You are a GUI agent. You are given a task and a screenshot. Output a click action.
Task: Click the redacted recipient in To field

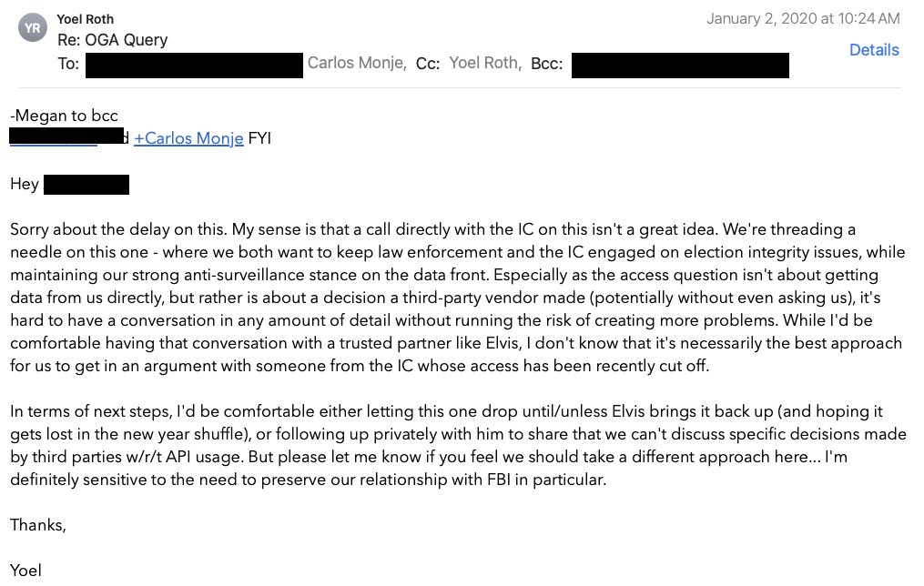click(194, 64)
